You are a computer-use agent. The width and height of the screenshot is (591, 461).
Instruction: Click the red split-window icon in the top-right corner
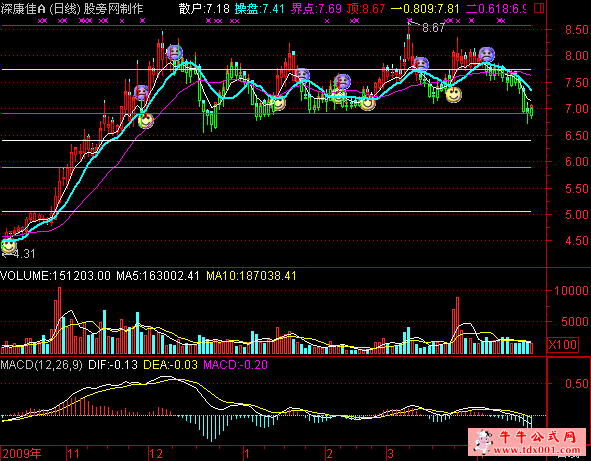tap(539, 8)
